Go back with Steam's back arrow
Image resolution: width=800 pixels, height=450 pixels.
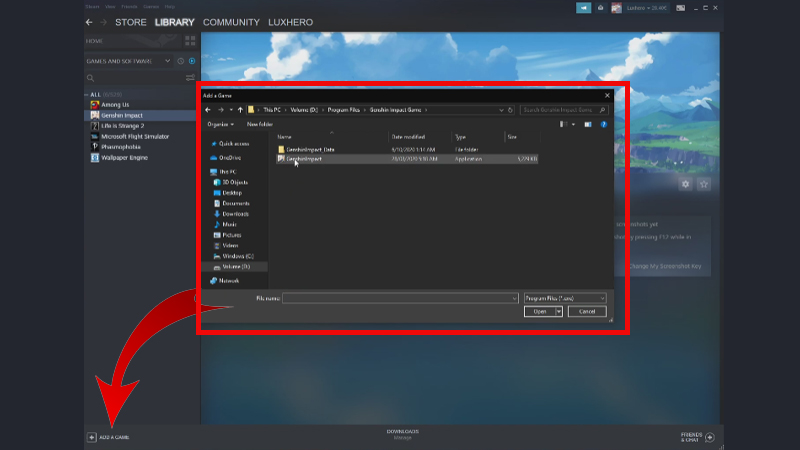tap(89, 22)
